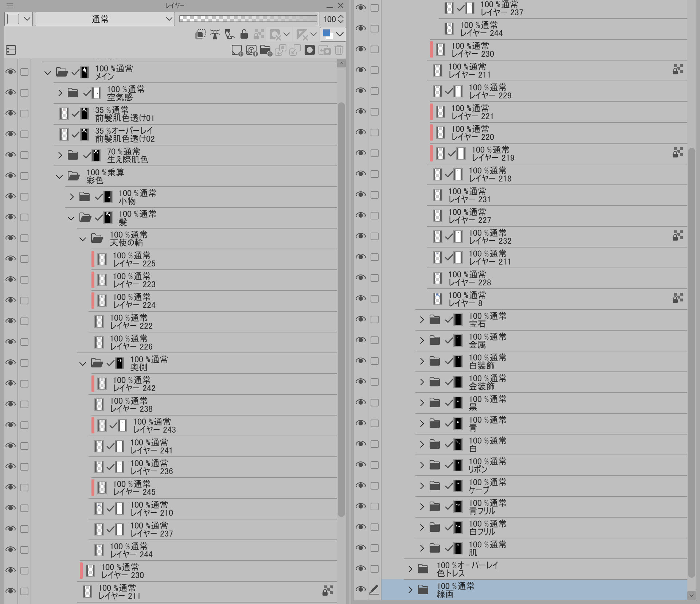Image resolution: width=700 pixels, height=604 pixels.
Task: Open the layer color blue swatch dropdown
Action: [340, 34]
